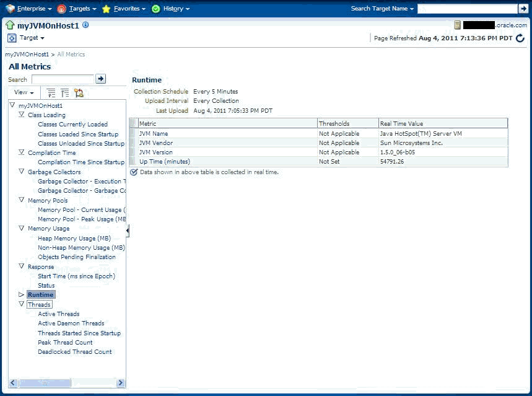Select Compilation Time Since Startup

(x=81, y=162)
